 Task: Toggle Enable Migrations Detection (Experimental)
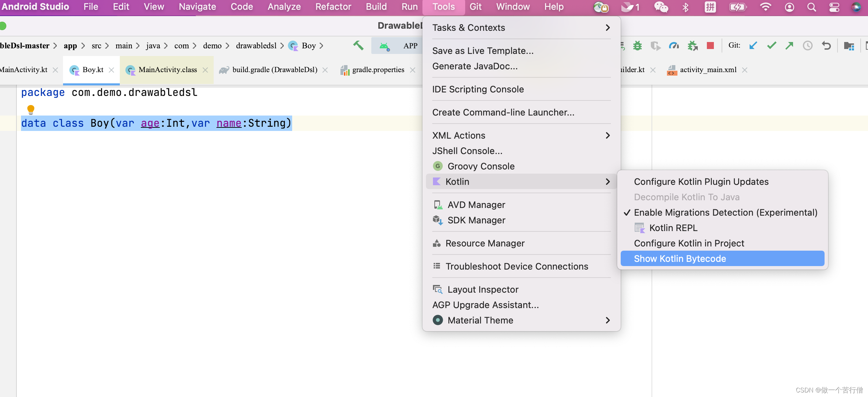click(725, 213)
